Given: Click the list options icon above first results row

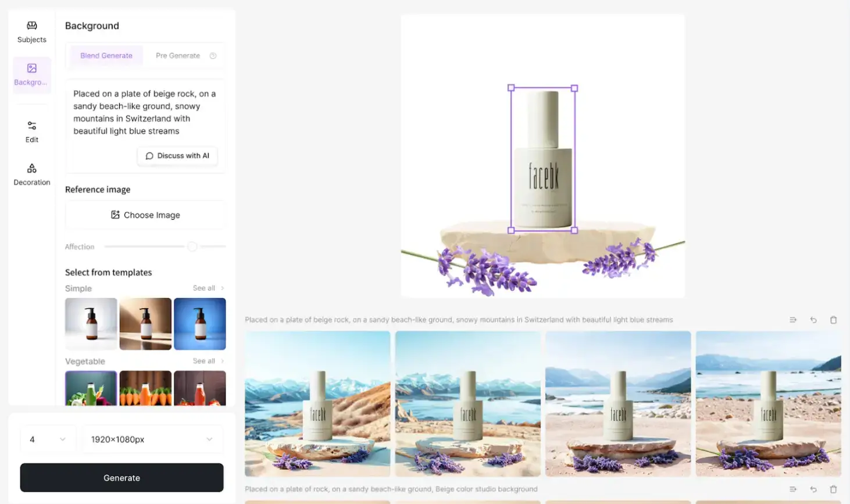Looking at the screenshot, I should tap(793, 320).
